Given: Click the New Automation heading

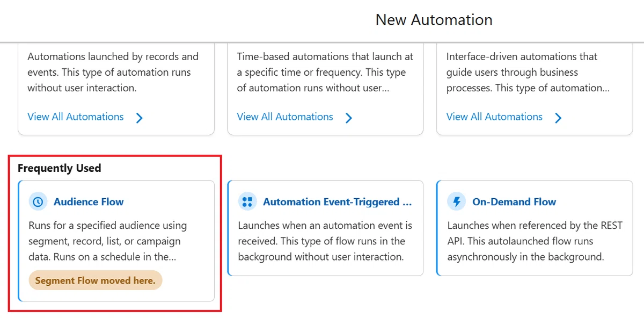Looking at the screenshot, I should coord(434,20).
